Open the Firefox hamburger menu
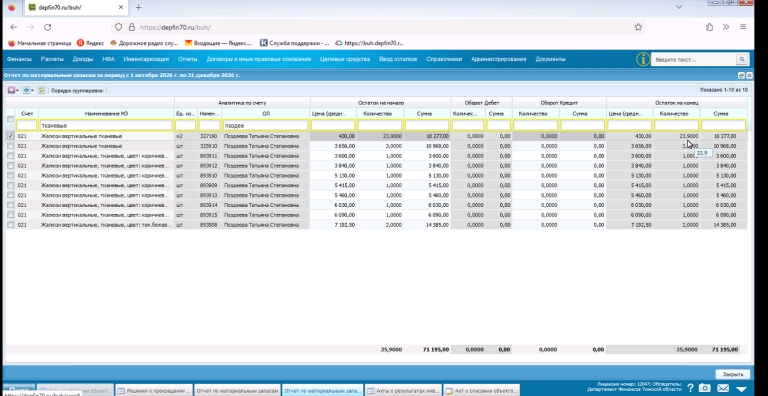This screenshot has height=396, width=768. tap(743, 27)
